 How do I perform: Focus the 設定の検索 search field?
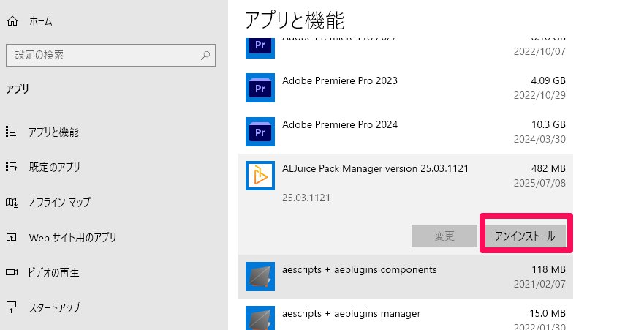(x=111, y=55)
